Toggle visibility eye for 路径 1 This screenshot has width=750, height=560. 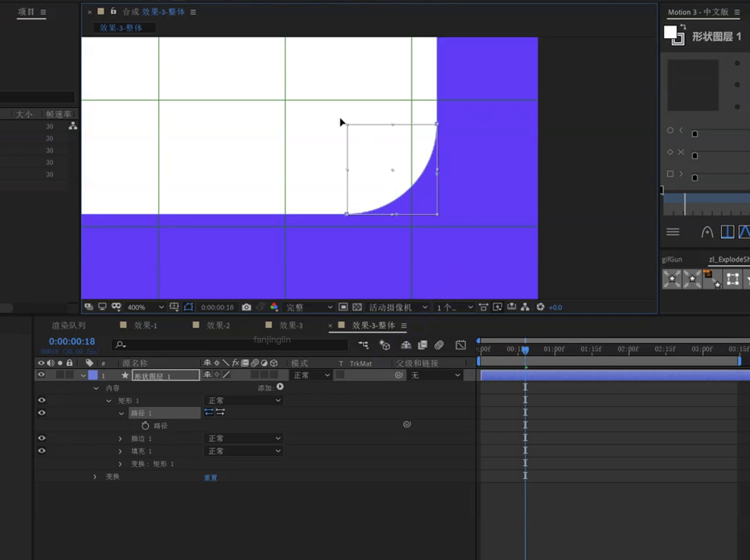pyautogui.click(x=42, y=413)
